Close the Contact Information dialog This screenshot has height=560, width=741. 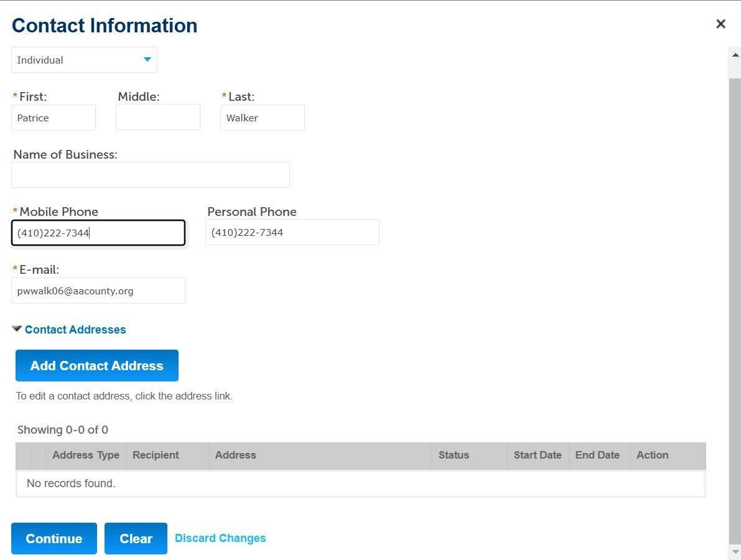[x=720, y=24]
